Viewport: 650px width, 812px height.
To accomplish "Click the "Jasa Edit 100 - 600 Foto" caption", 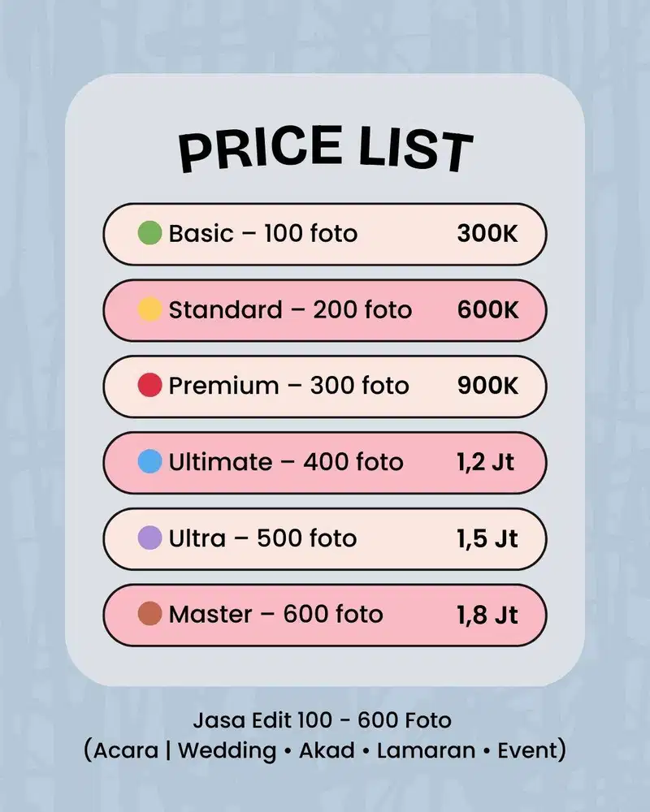I will coord(322,720).
